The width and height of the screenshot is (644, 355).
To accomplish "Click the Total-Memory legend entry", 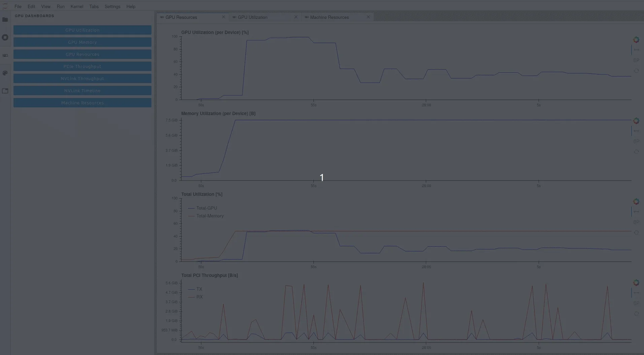I will pos(206,216).
